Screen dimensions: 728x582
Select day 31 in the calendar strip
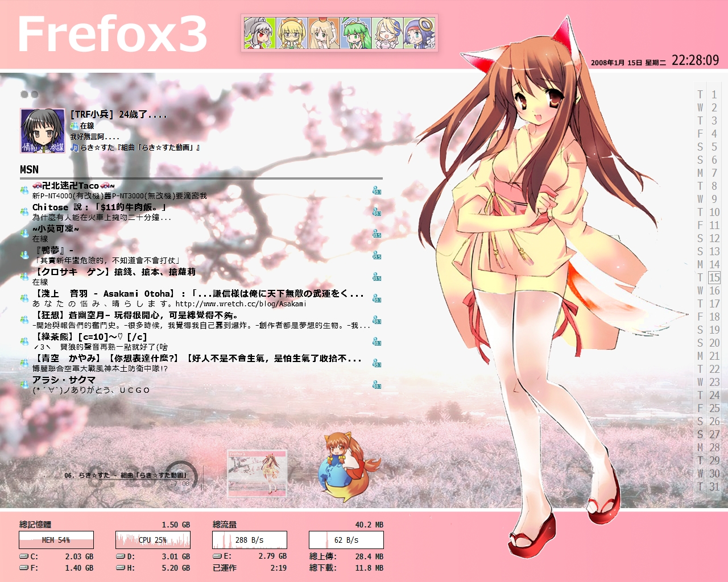coord(714,487)
